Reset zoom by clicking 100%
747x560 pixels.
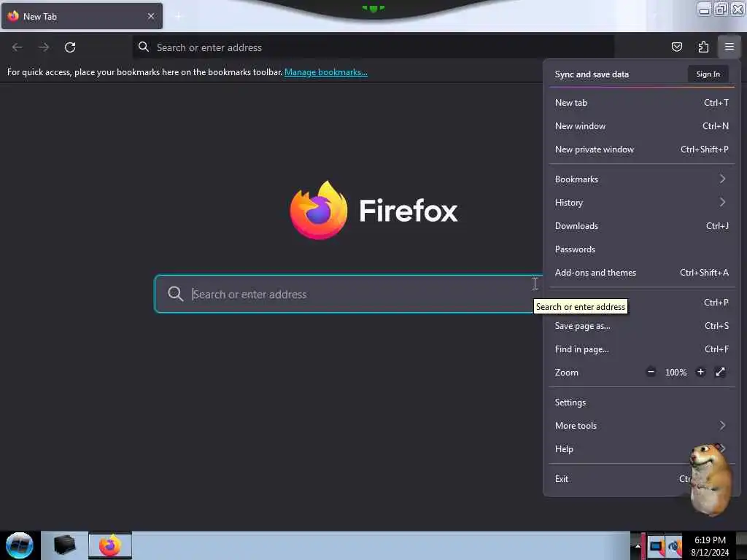(x=676, y=373)
